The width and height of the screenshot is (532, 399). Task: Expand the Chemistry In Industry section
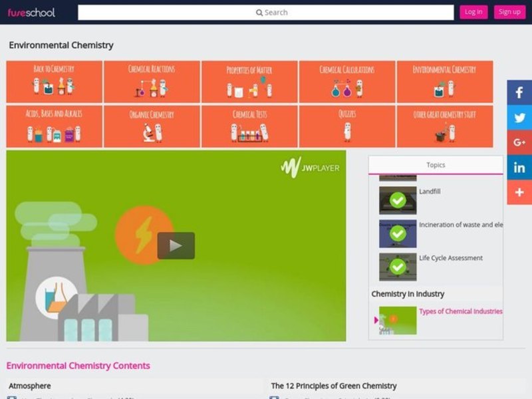click(406, 293)
